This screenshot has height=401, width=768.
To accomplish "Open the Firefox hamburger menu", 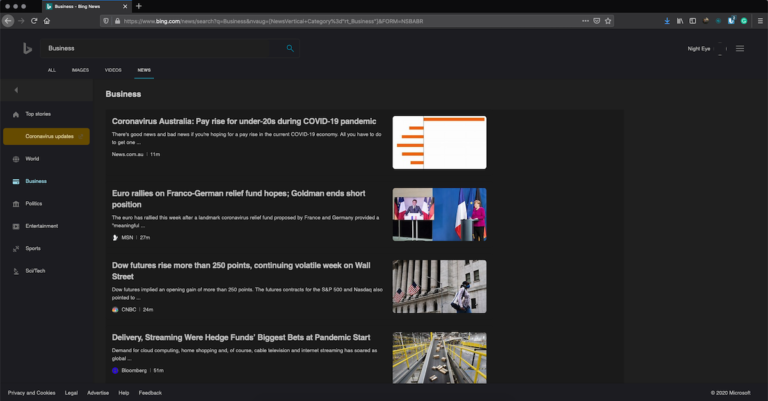I will (x=760, y=21).
